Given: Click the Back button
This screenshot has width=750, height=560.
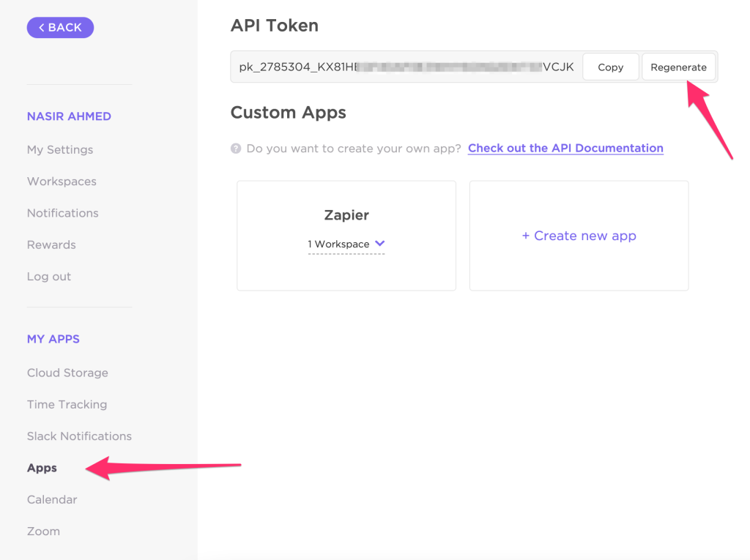Looking at the screenshot, I should 60,27.
